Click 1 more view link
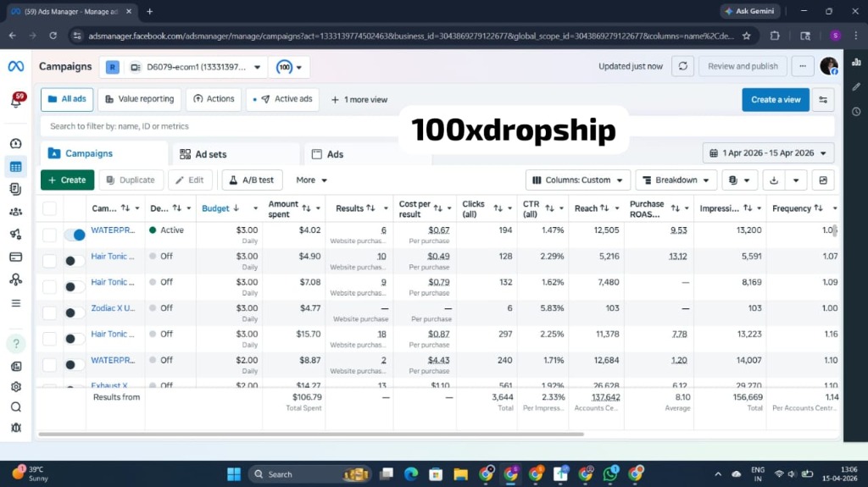Screen dimensions: 868x487 [359, 100]
